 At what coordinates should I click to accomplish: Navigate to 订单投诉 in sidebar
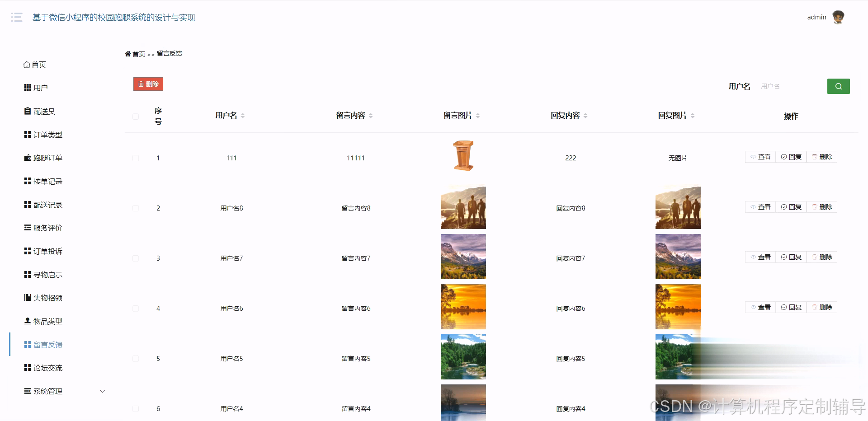(47, 251)
